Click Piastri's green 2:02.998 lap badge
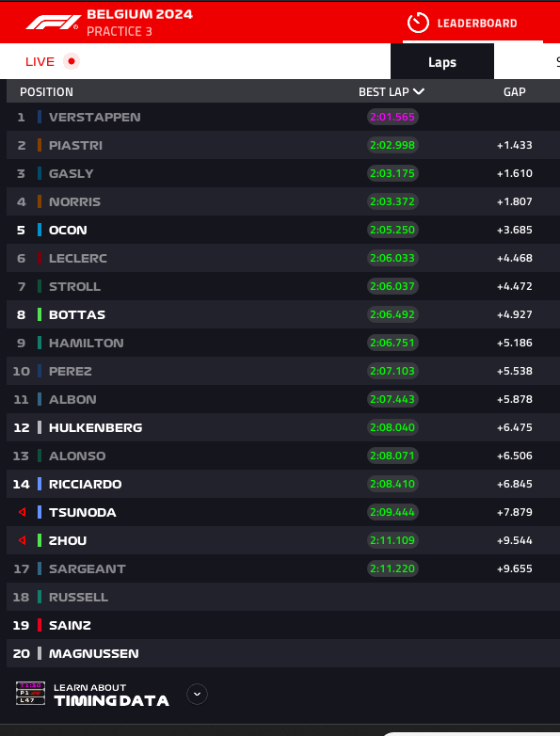 [392, 145]
